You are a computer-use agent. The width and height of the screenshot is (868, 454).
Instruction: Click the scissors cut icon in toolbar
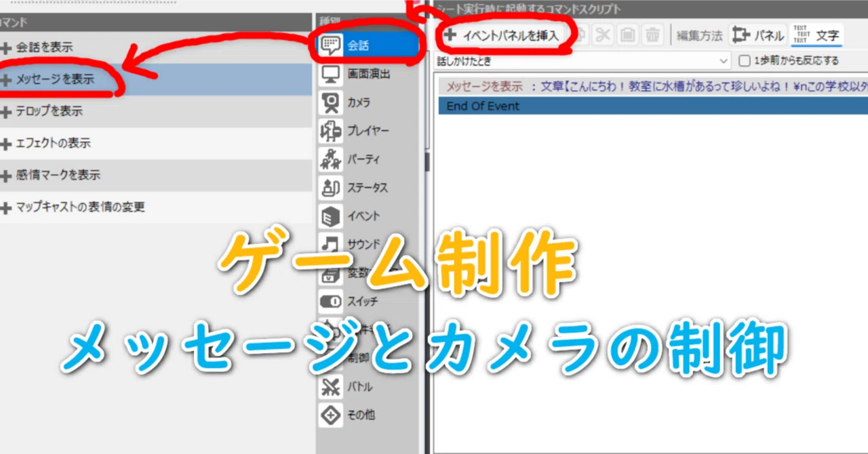tap(603, 35)
